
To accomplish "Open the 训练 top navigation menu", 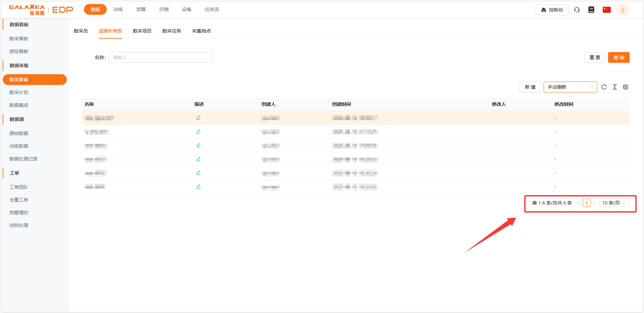I will click(x=118, y=9).
